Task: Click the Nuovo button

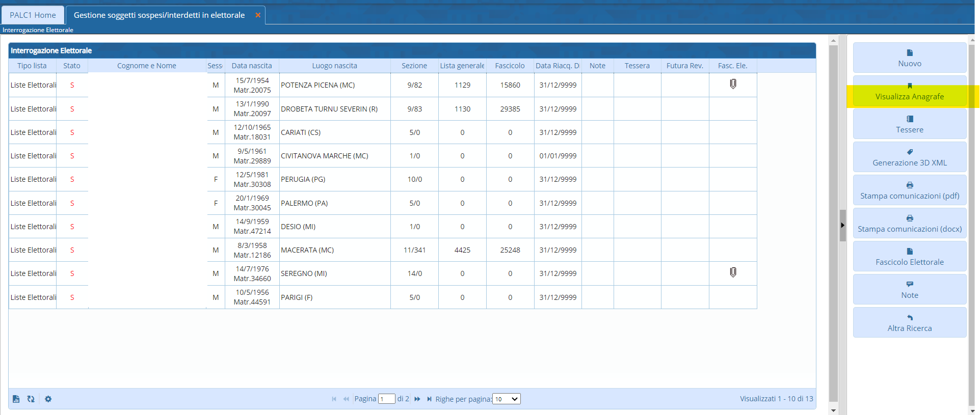Action: click(909, 58)
